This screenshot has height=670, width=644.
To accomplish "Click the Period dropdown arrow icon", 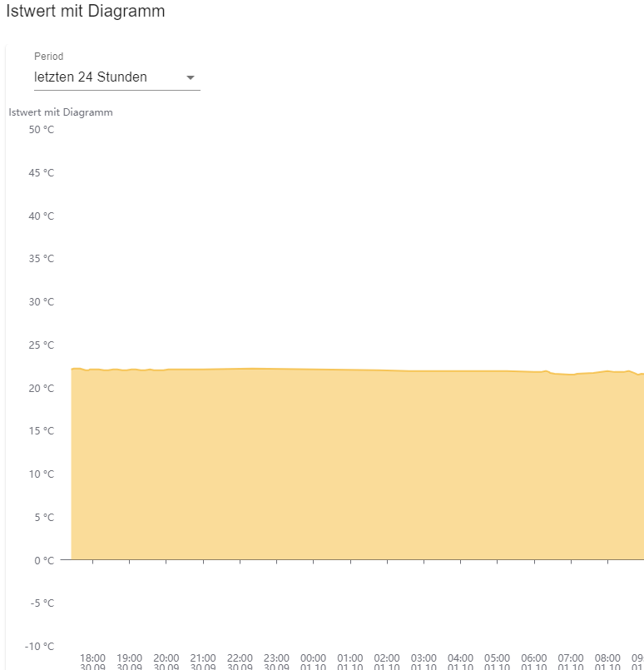I will pyautogui.click(x=191, y=77).
